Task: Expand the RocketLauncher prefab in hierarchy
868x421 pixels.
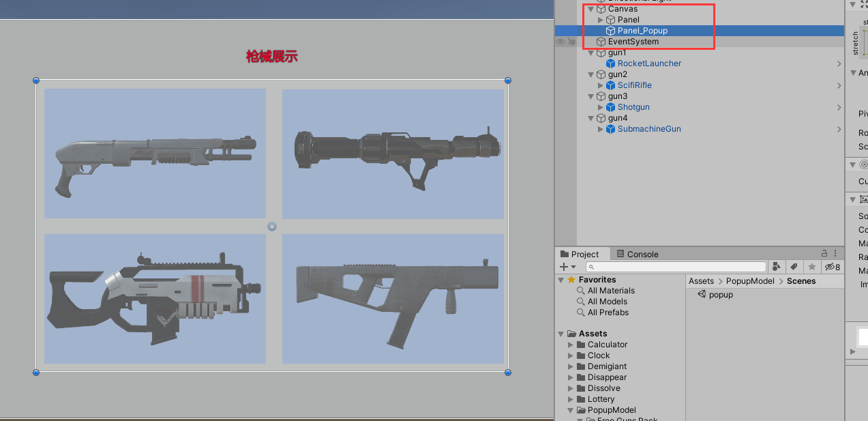Action: click(x=600, y=63)
